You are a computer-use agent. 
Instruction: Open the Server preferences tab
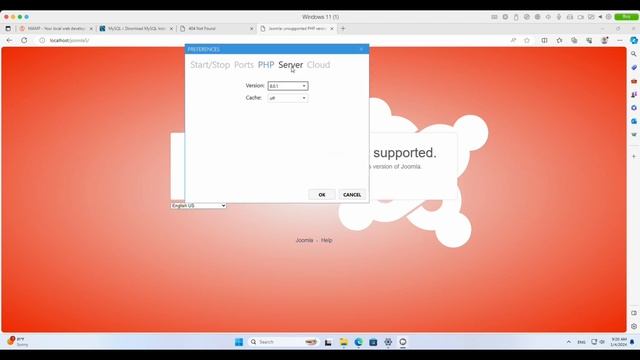coord(290,65)
